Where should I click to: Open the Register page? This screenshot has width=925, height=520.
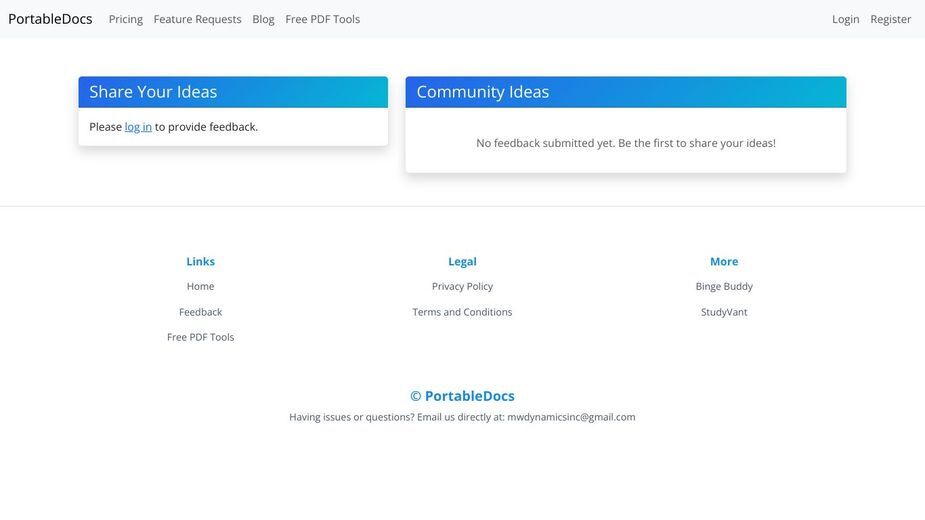tap(891, 19)
